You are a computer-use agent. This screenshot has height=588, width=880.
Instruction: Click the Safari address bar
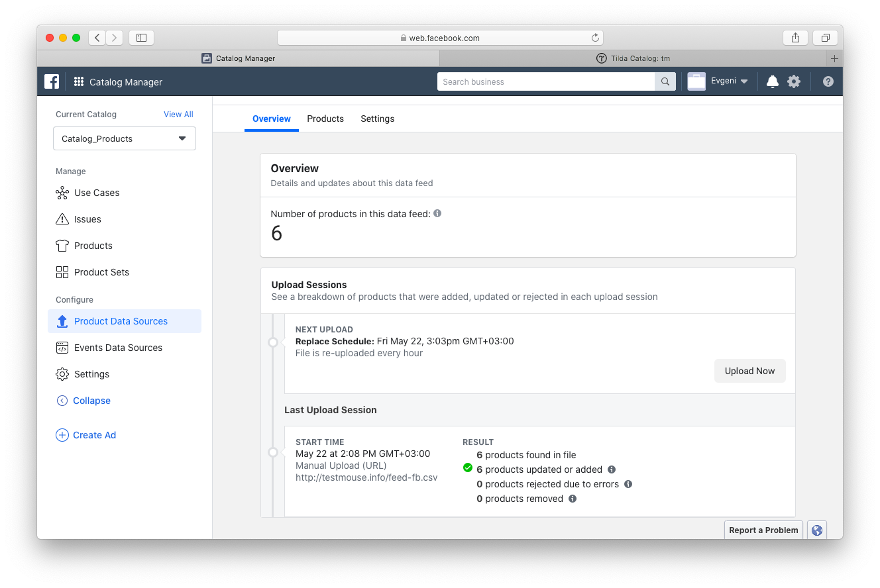coord(440,38)
